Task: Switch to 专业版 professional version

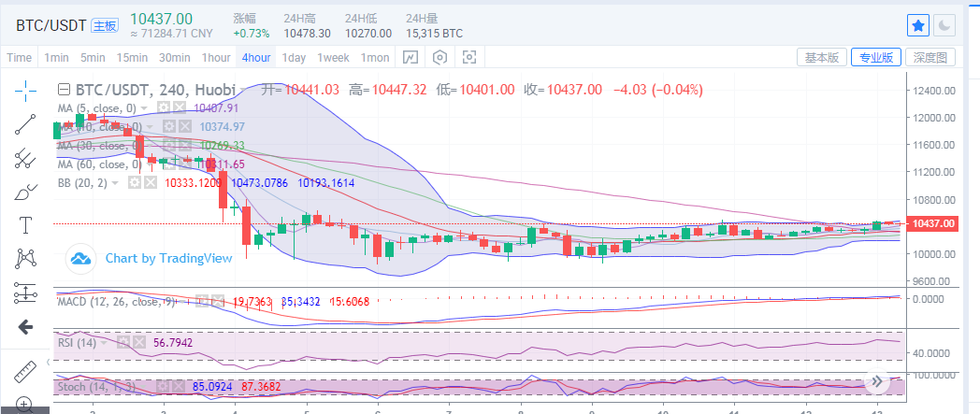Action: [875, 57]
